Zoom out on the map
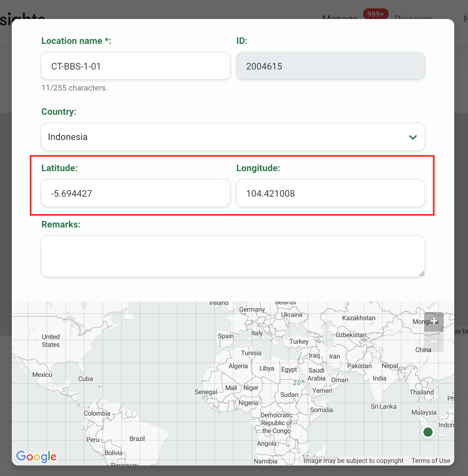Viewport: 468px width, 476px height. 434,342
